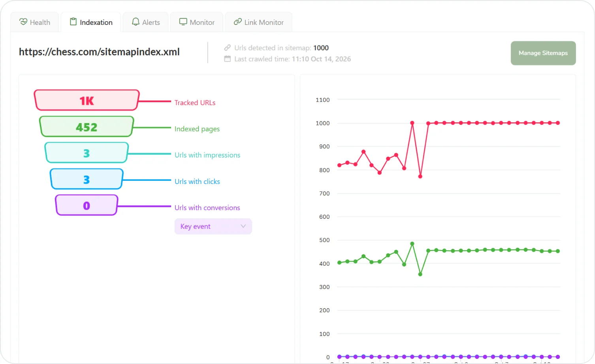The image size is (595, 364).
Task: Click the Urls with conversions label
Action: [x=207, y=208]
